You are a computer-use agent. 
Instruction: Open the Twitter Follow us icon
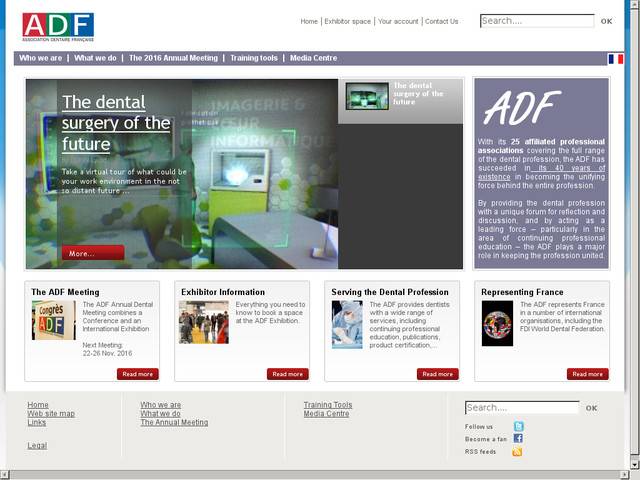pyautogui.click(x=518, y=426)
